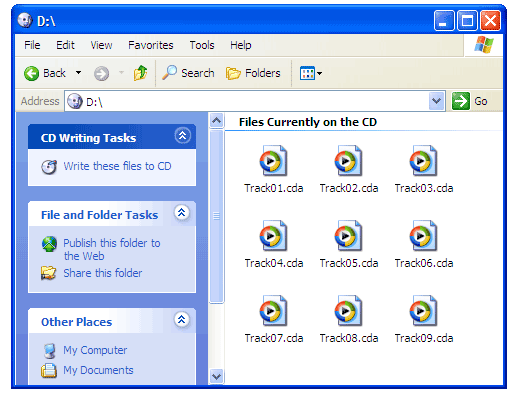This screenshot has width=527, height=399.
Task: Click the Track01.cda filename label
Action: pyautogui.click(x=274, y=188)
